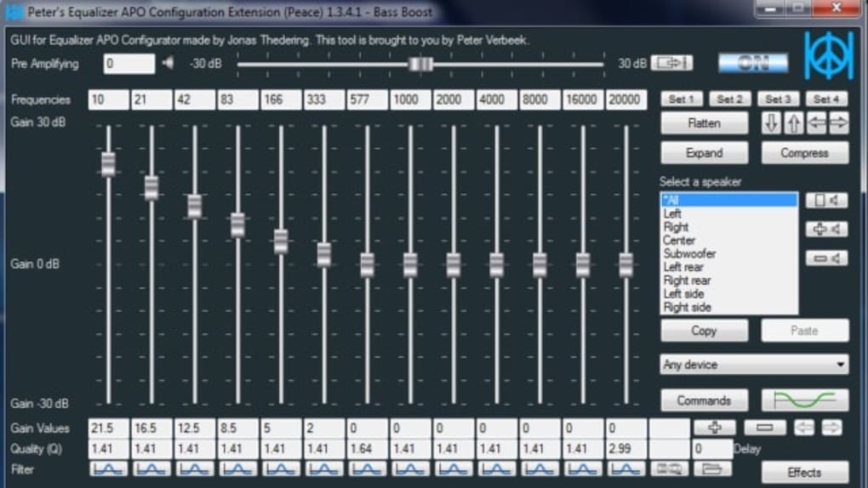The width and height of the screenshot is (868, 488).
Task: Choose Left rear from the speaker list
Action: (x=683, y=267)
